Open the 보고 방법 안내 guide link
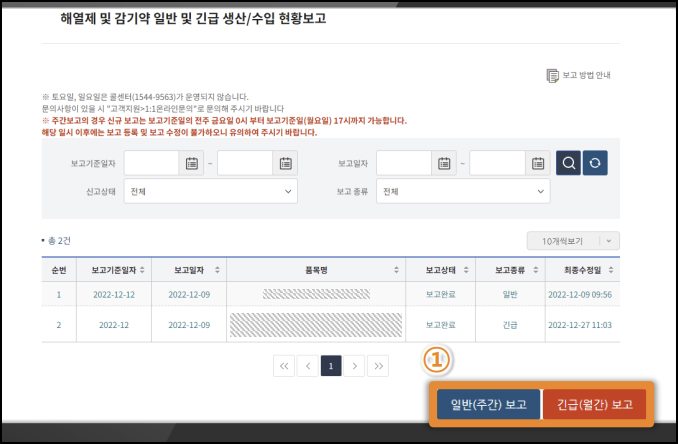Screen dimensions: 678x444 [x=579, y=76]
